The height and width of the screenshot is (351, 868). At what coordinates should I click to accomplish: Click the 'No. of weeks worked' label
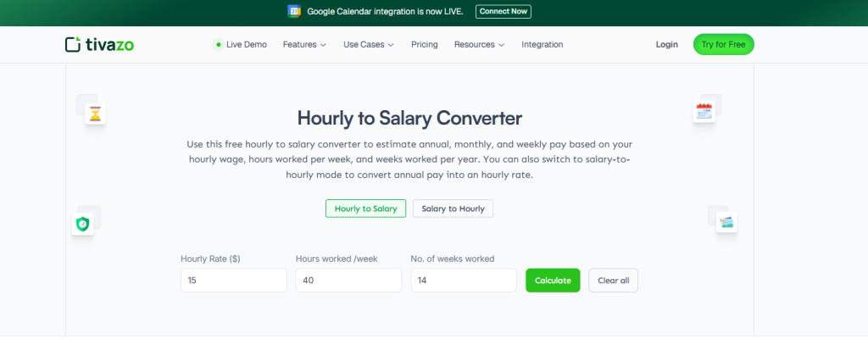(x=453, y=259)
